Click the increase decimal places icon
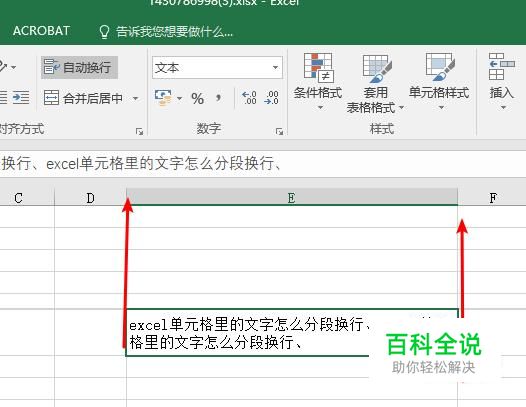Viewport: 526px width, 407px height. coord(249,98)
